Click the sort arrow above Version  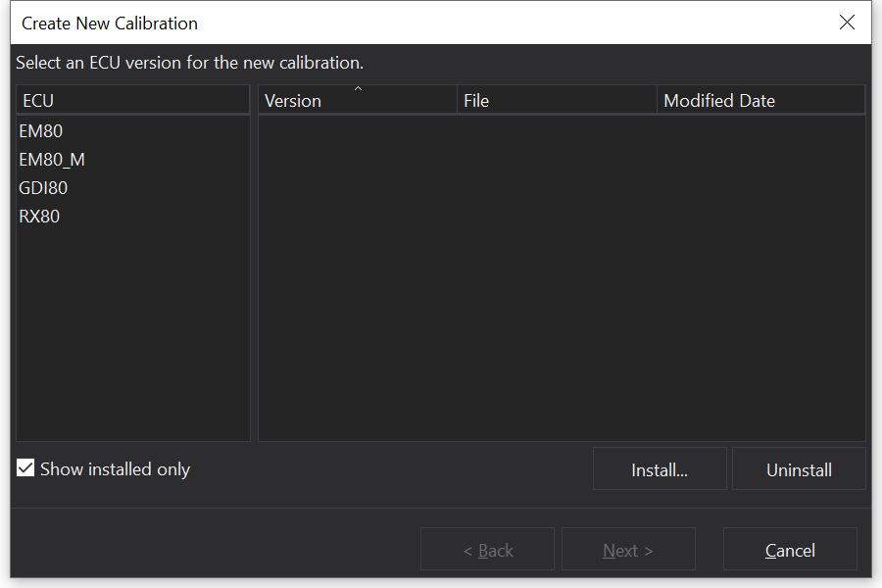point(358,89)
